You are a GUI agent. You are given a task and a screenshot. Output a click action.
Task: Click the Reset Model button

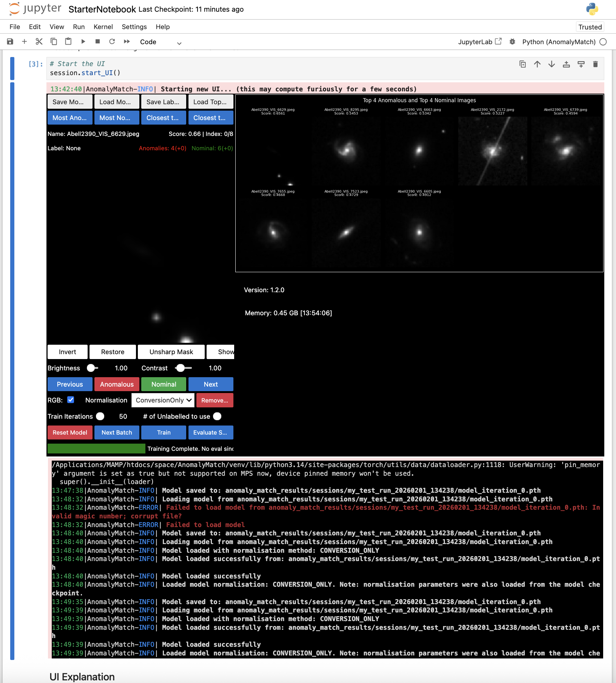pyautogui.click(x=70, y=433)
